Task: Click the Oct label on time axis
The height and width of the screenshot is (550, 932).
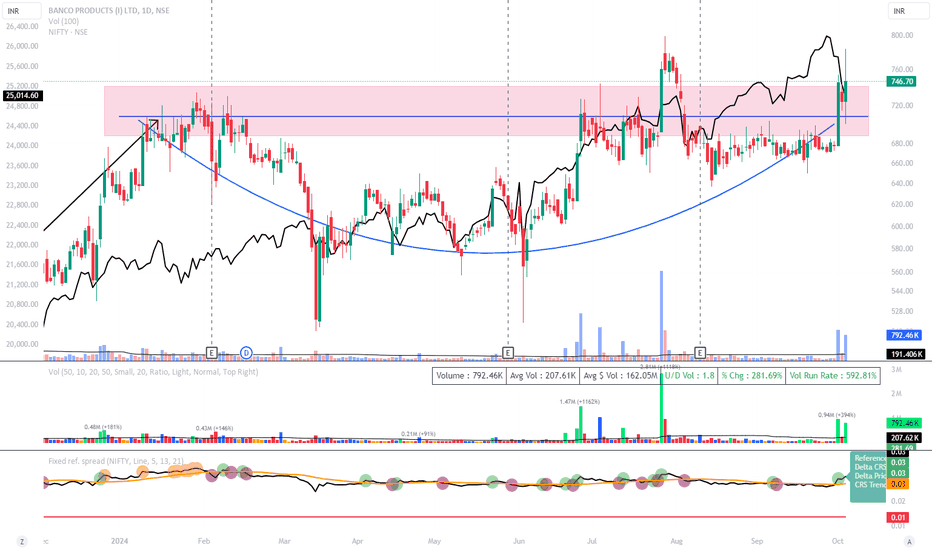Action: click(x=837, y=541)
